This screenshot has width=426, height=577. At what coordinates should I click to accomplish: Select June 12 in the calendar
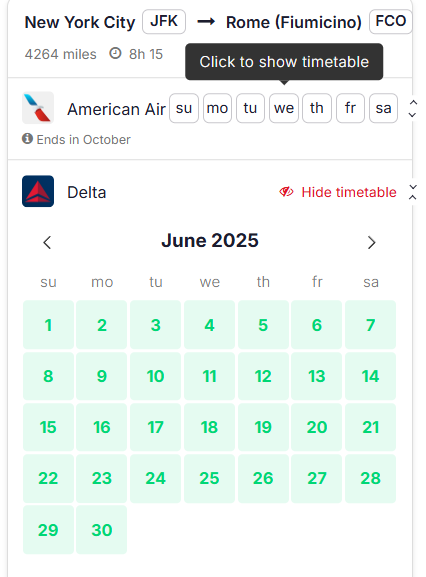[263, 376]
